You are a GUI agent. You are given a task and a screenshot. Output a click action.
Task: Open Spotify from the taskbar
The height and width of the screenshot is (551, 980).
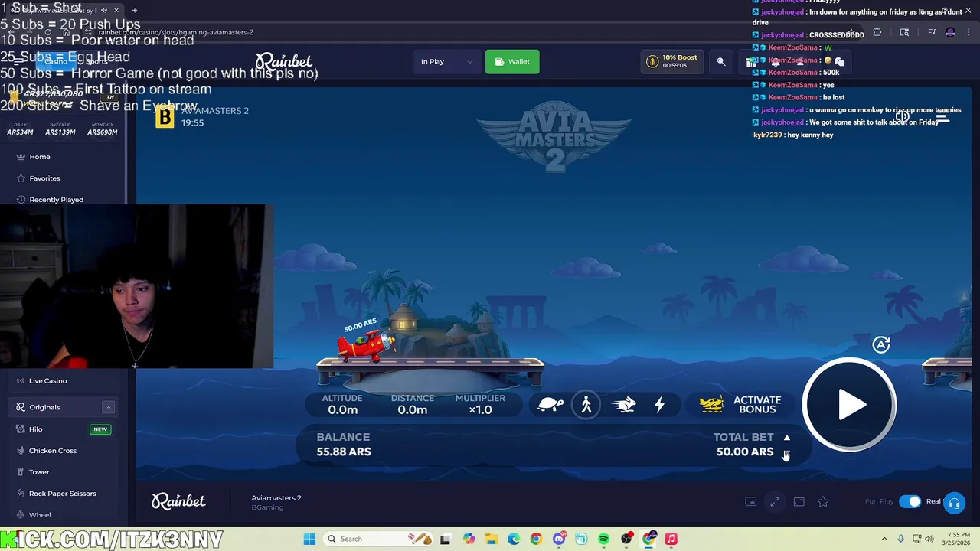click(x=603, y=539)
